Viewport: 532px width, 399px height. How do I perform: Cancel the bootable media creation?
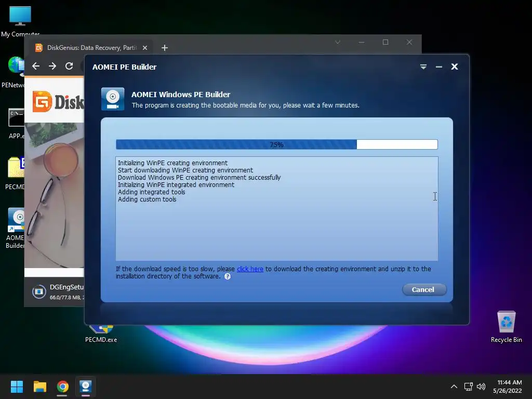[424, 289]
